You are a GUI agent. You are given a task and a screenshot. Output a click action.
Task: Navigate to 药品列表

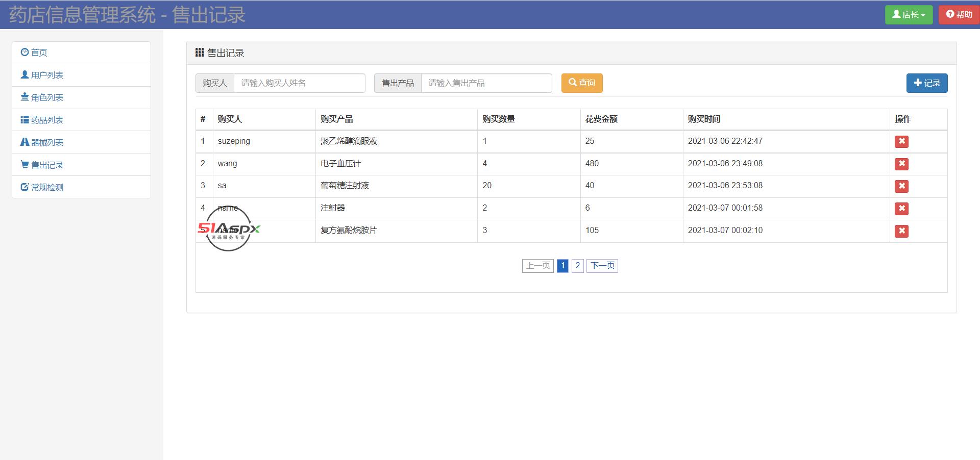click(47, 120)
